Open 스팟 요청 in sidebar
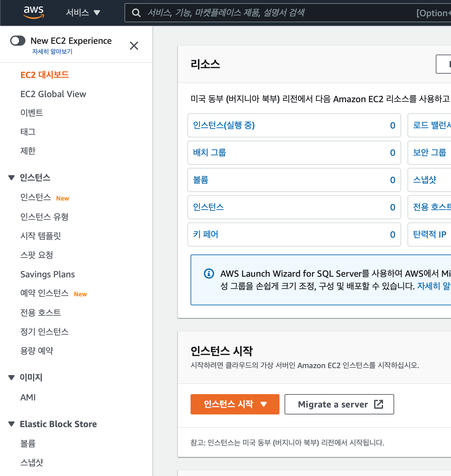 pos(37,255)
